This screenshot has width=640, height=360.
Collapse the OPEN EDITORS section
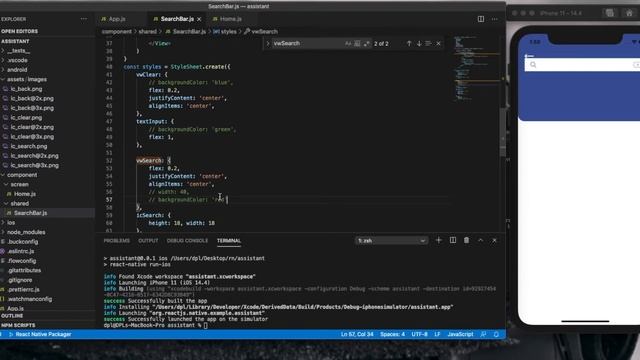pos(19,31)
